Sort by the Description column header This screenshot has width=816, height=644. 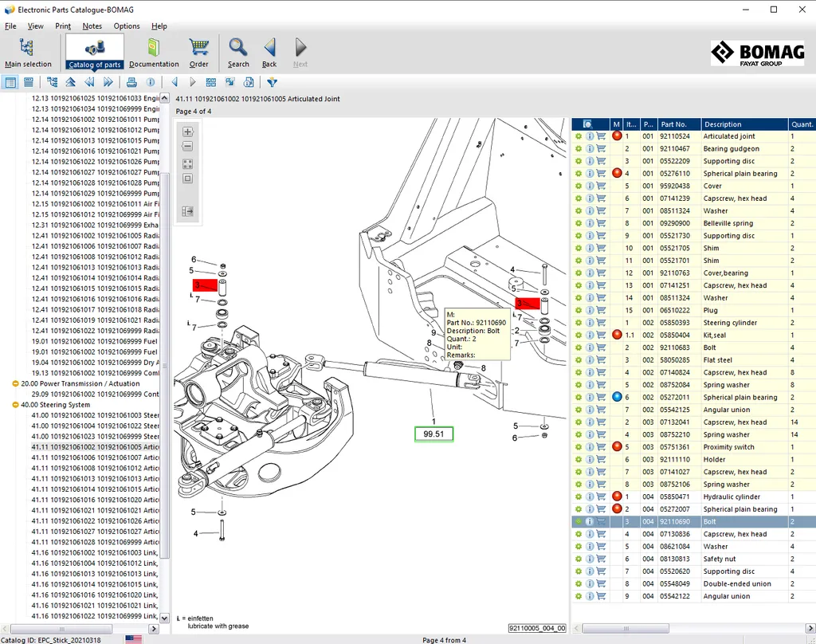pos(744,124)
